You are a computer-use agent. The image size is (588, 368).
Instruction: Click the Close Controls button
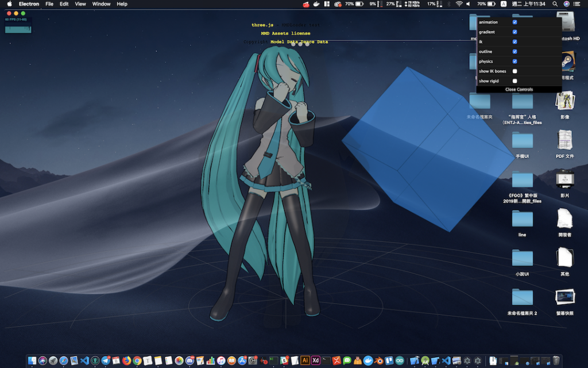tap(519, 89)
